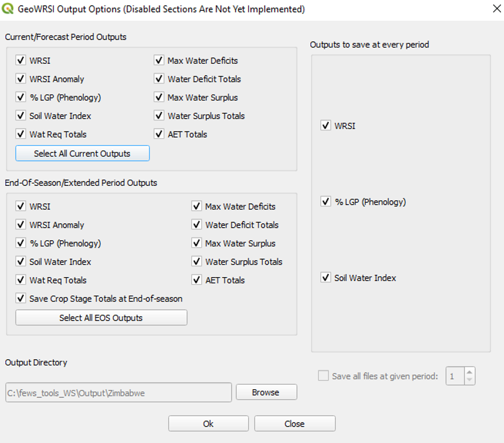Enable Save all files at given period
Image resolution: width=504 pixels, height=443 pixels.
(323, 376)
